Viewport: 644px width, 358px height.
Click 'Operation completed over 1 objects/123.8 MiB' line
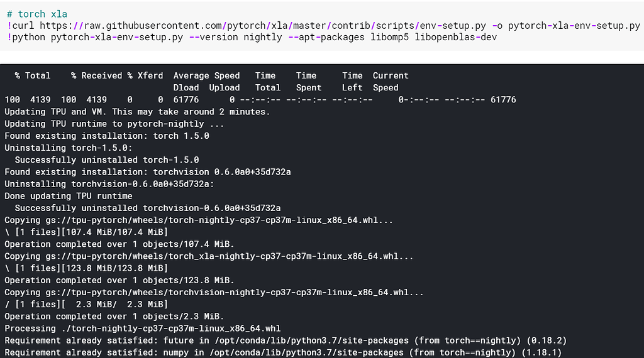point(119,280)
